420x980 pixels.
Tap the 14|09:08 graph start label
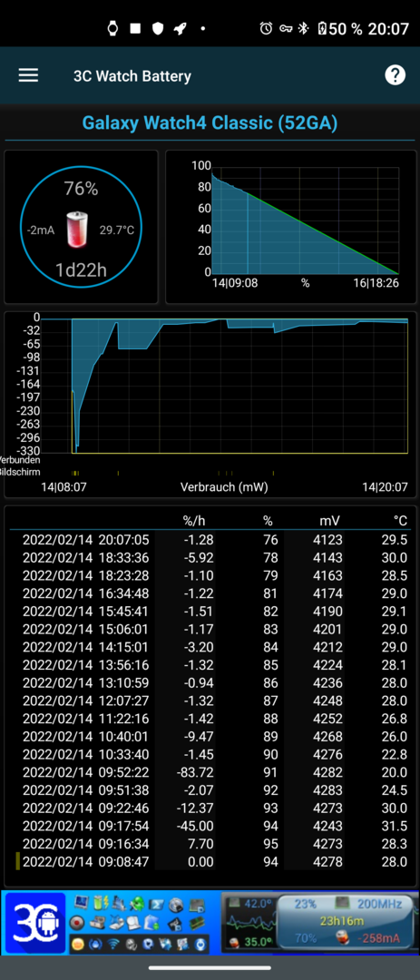point(234,283)
